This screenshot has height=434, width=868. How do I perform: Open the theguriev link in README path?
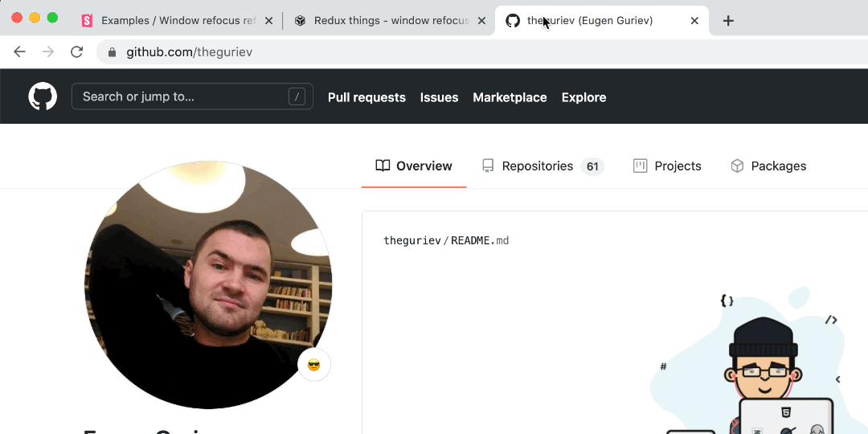[x=411, y=241]
